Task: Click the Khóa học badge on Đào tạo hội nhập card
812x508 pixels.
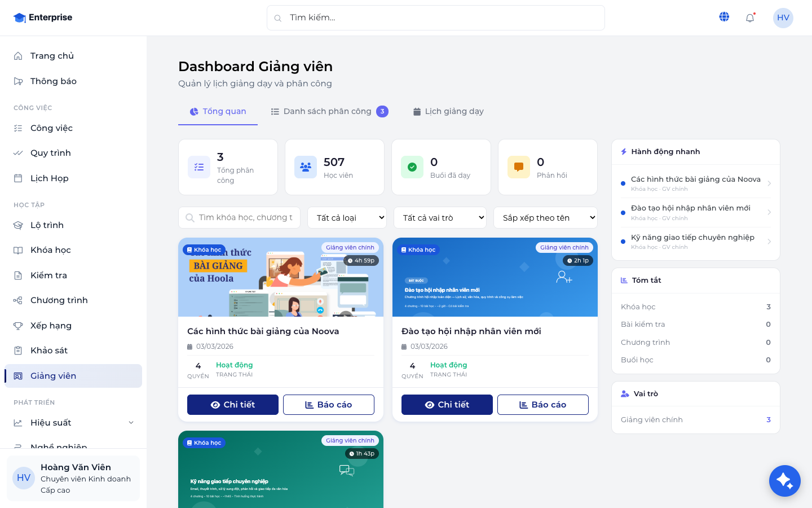Action: (418, 249)
